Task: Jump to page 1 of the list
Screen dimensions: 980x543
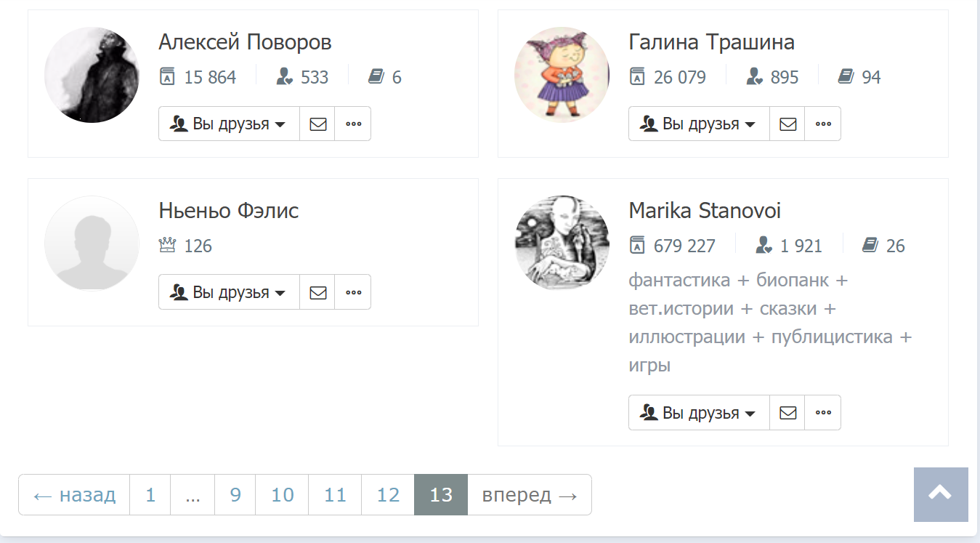Action: click(x=150, y=495)
